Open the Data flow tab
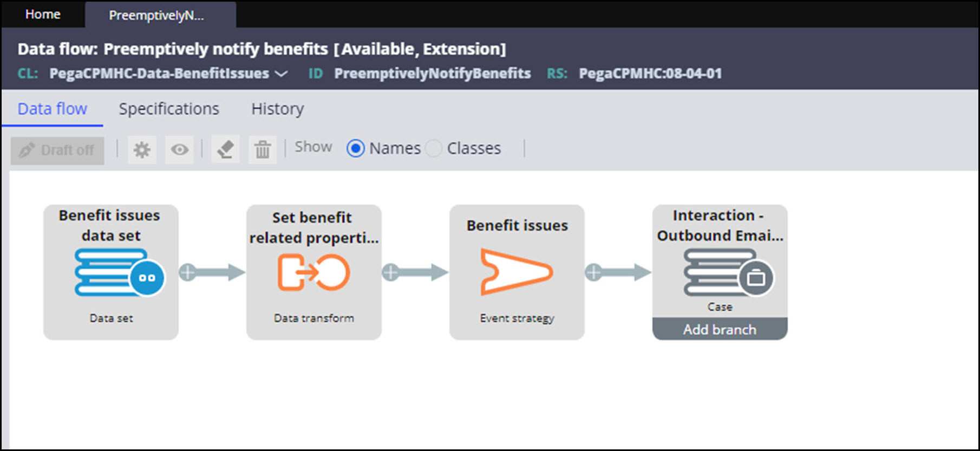The height and width of the screenshot is (451, 980). click(52, 109)
